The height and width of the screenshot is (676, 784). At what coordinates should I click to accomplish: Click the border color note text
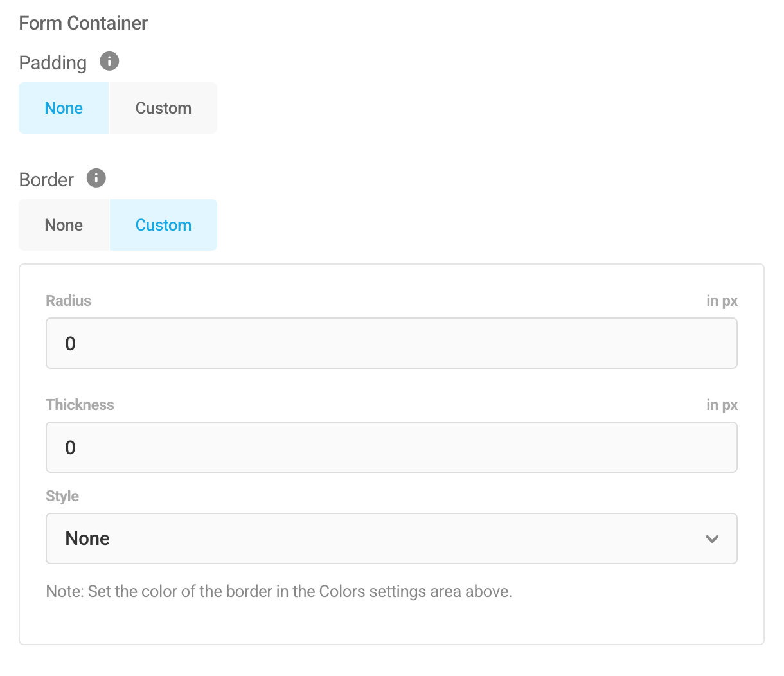coord(279,591)
